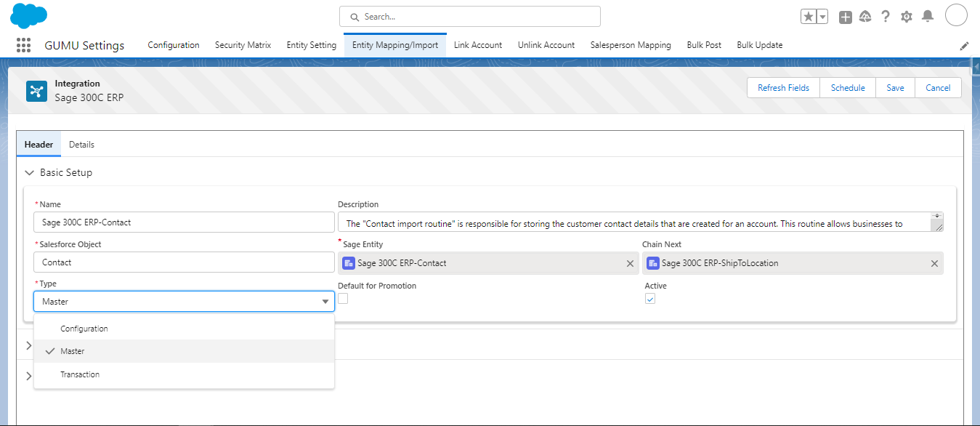
Task: Switch to the Details sub-tab
Action: point(81,145)
